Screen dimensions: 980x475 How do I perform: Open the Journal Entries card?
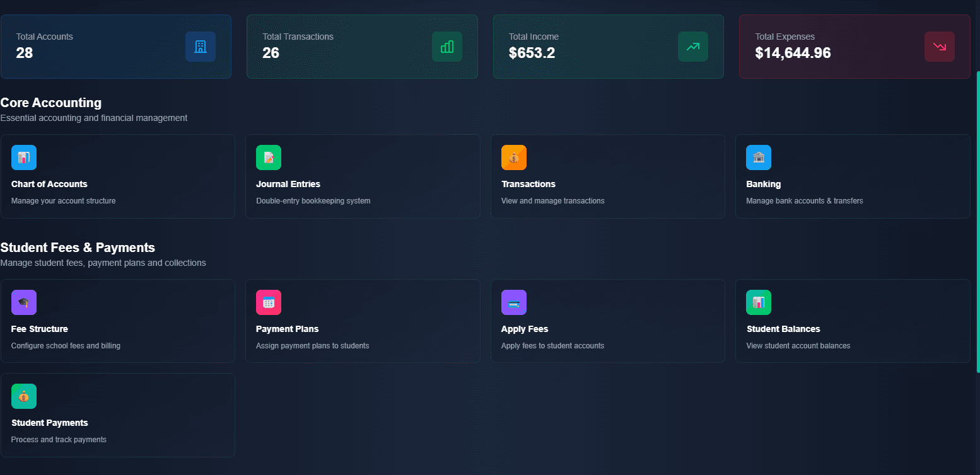[x=363, y=176]
